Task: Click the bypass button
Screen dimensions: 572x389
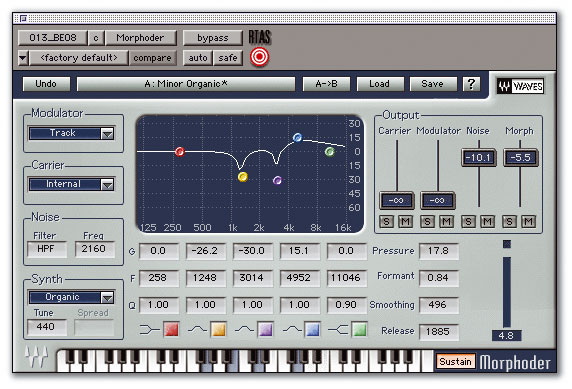Action: click(213, 38)
